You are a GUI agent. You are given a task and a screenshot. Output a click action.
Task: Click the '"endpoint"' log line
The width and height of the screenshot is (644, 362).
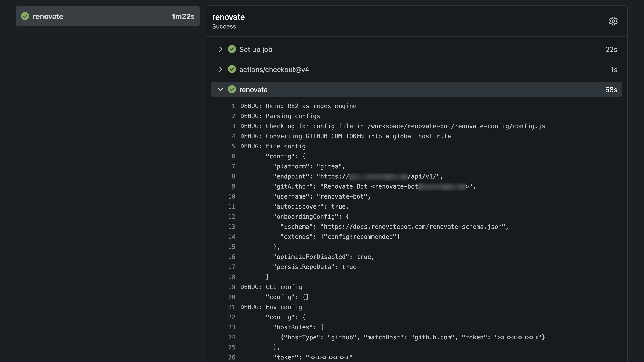pos(358,176)
